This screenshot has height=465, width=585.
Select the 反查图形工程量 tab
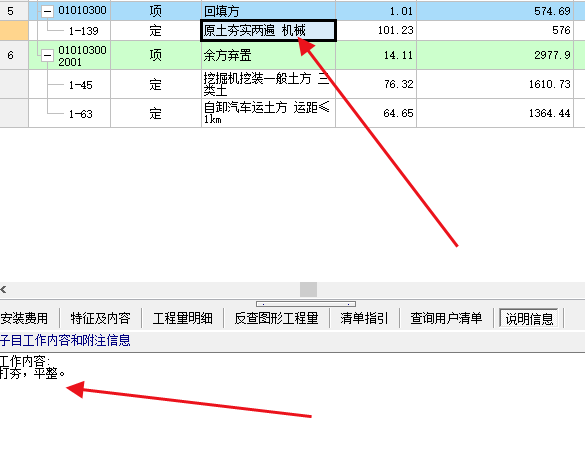[276, 318]
